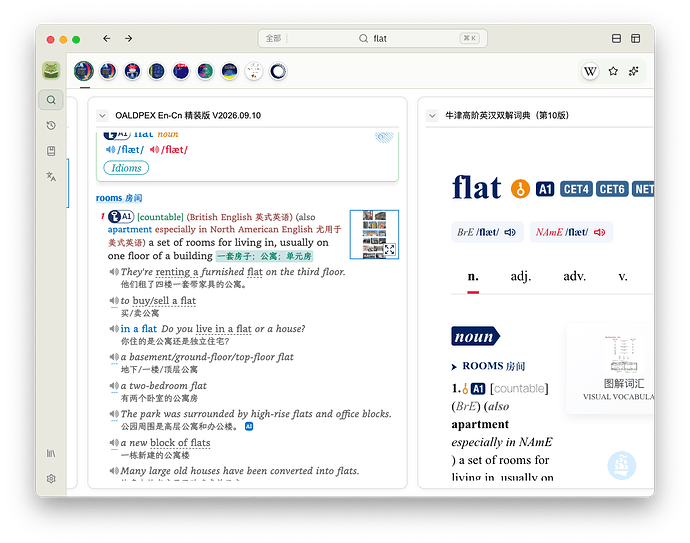The image size is (690, 543).
Task: Select the blue and yellow dictionary icon
Action: (x=230, y=71)
